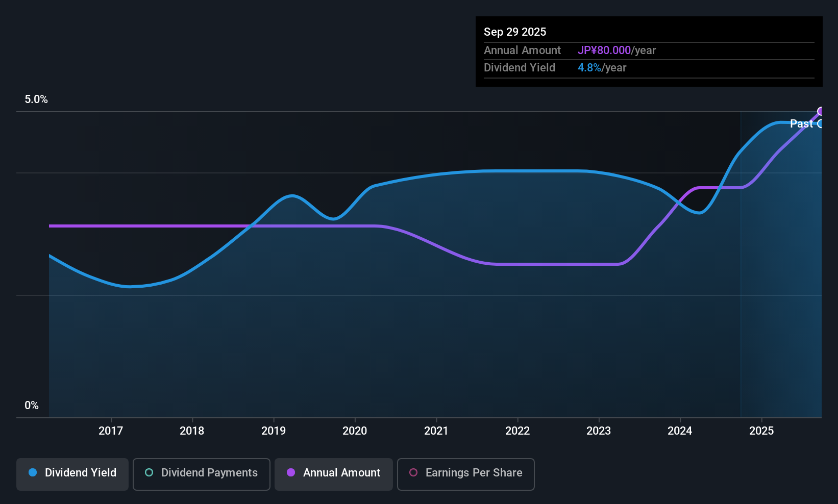Select the purple Annual Amount legend dot

[x=291, y=473]
